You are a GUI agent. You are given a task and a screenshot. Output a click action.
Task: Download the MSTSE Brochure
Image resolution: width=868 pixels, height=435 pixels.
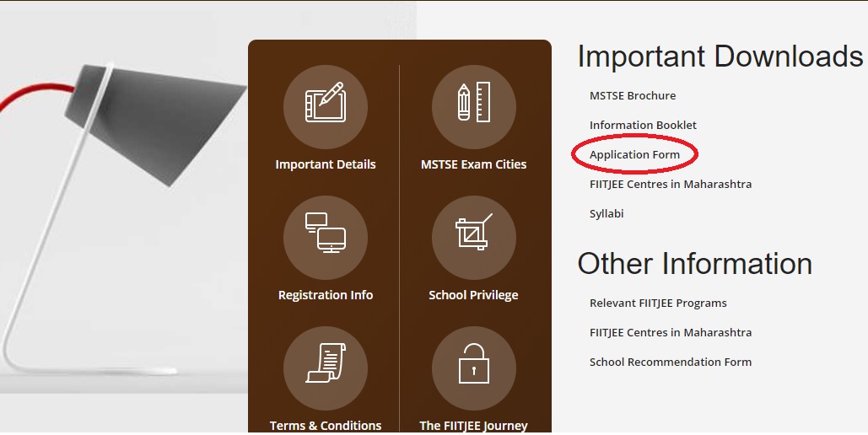tap(633, 96)
